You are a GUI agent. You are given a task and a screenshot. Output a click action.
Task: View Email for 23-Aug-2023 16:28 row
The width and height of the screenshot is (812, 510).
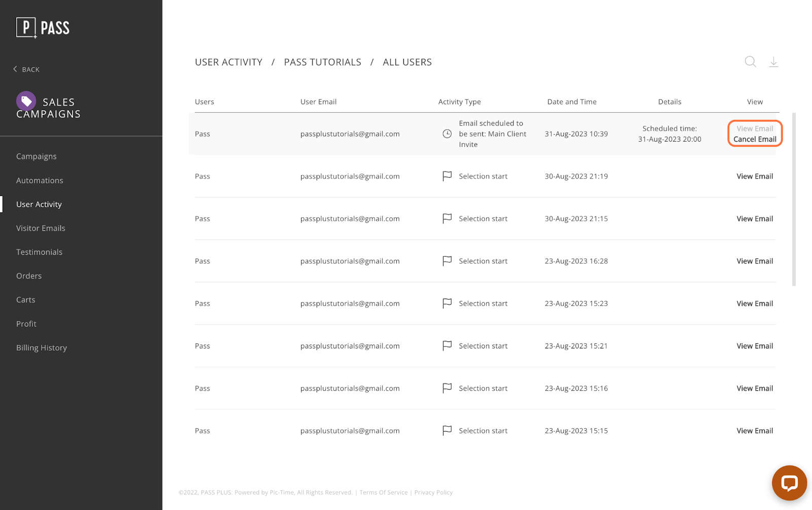tap(755, 261)
